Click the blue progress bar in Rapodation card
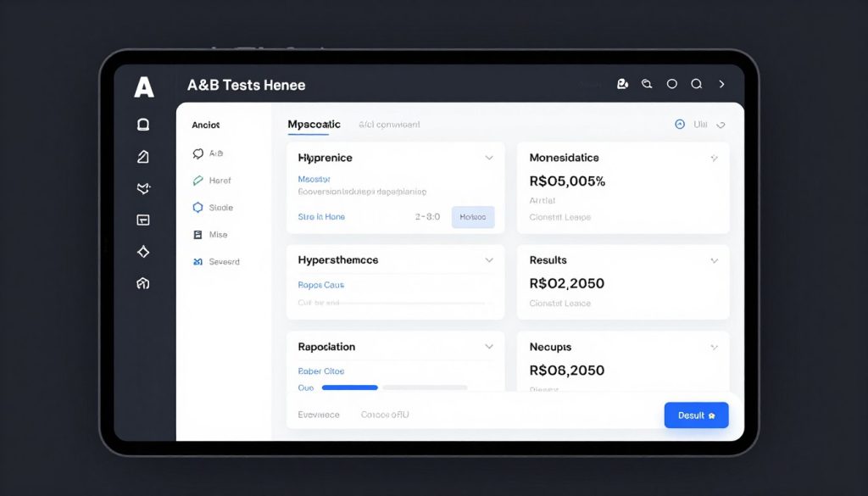 pos(352,387)
